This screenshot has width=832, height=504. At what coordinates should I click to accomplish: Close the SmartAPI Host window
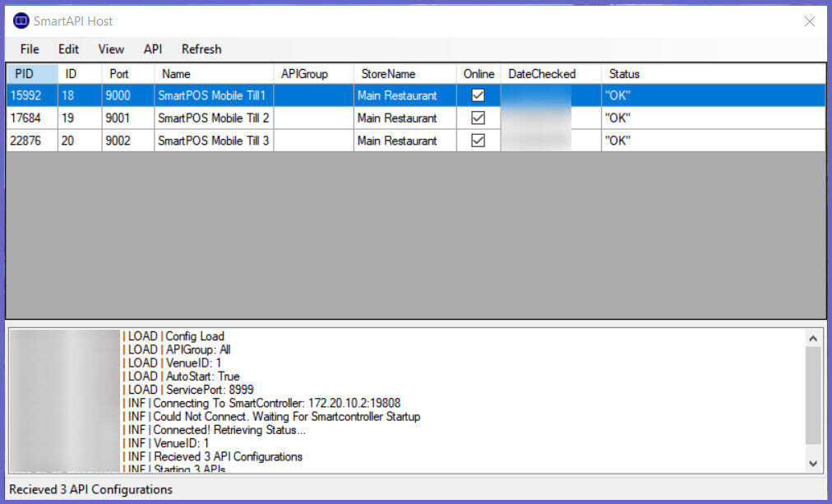tap(810, 21)
